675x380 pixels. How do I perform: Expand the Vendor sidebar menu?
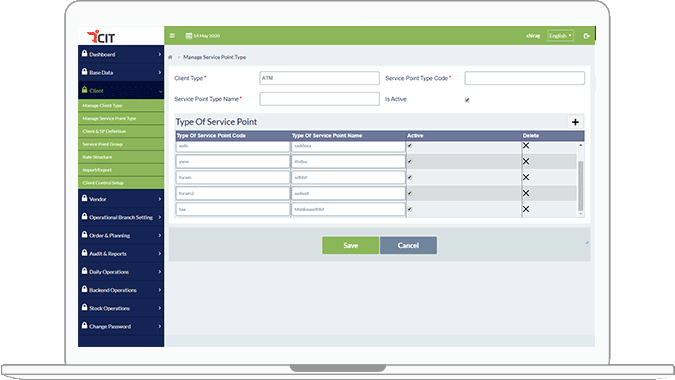[x=121, y=199]
